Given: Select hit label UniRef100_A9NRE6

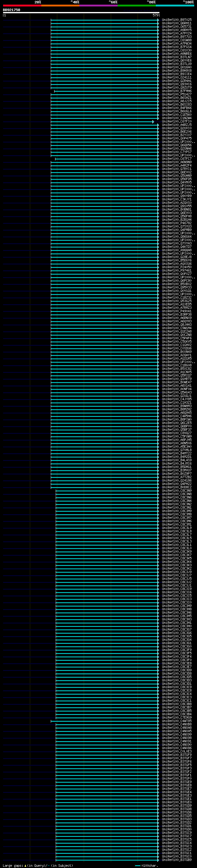Looking at the screenshot, I should pyautogui.click(x=177, y=54).
